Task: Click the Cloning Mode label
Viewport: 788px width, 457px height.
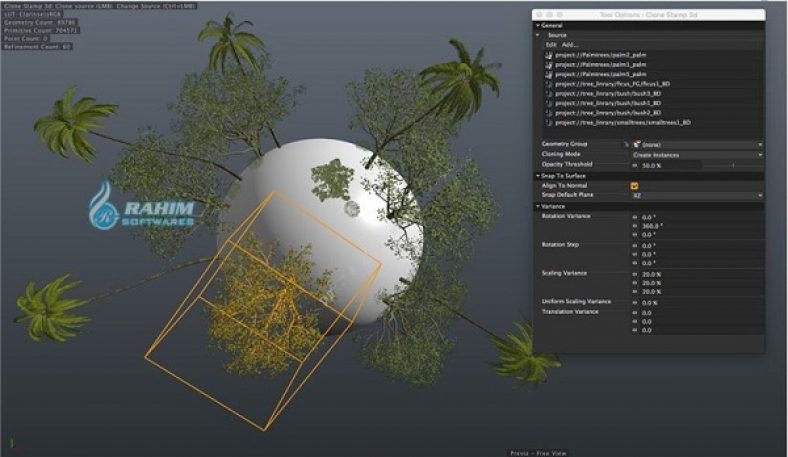Action: [561, 154]
